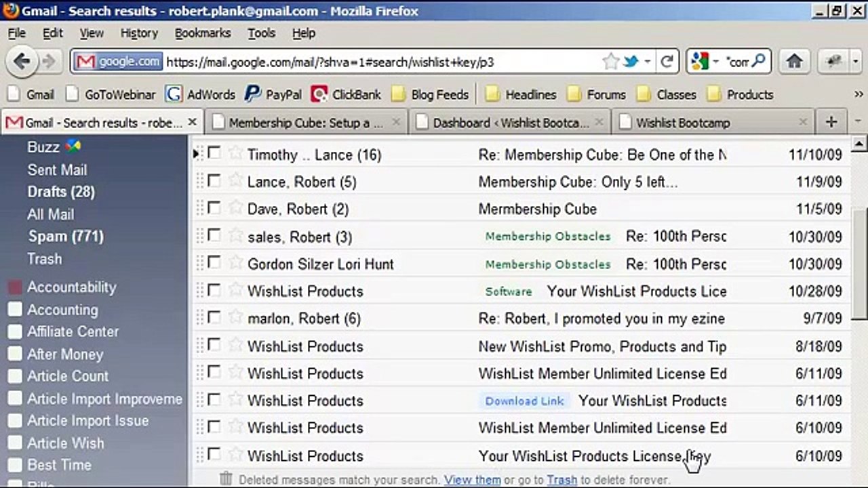
Task: Check the Gordon Silzer Lori Hunt checkbox
Action: (214, 262)
